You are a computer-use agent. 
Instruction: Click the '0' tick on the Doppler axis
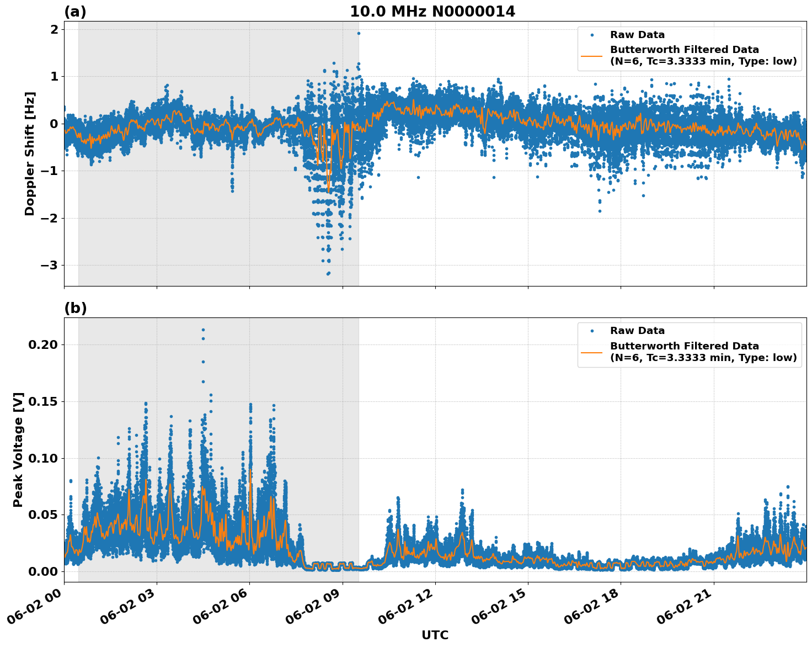(54, 124)
